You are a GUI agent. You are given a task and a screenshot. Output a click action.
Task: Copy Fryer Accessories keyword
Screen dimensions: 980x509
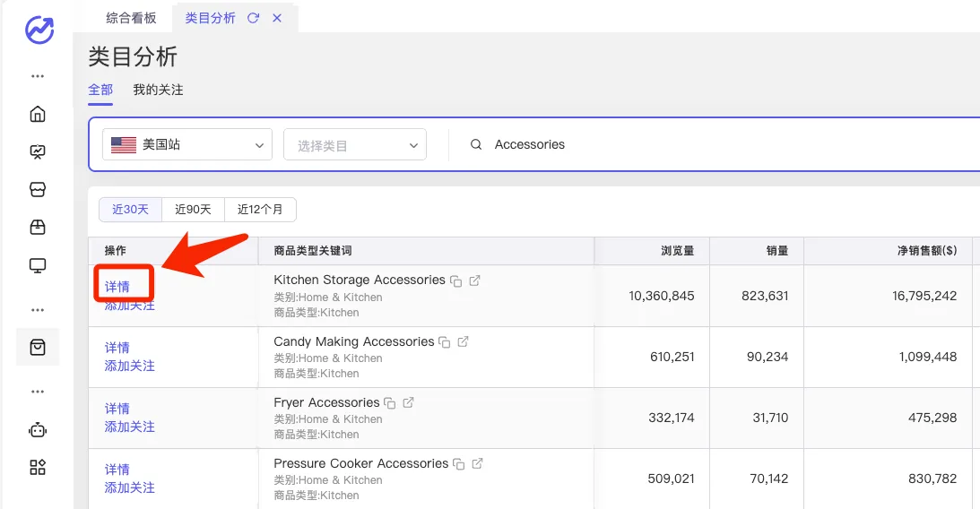390,403
